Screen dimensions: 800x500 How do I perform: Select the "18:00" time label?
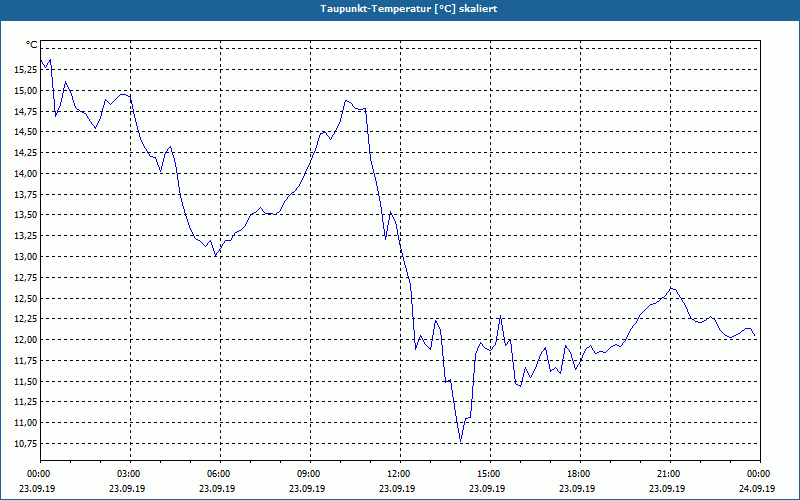pos(578,474)
